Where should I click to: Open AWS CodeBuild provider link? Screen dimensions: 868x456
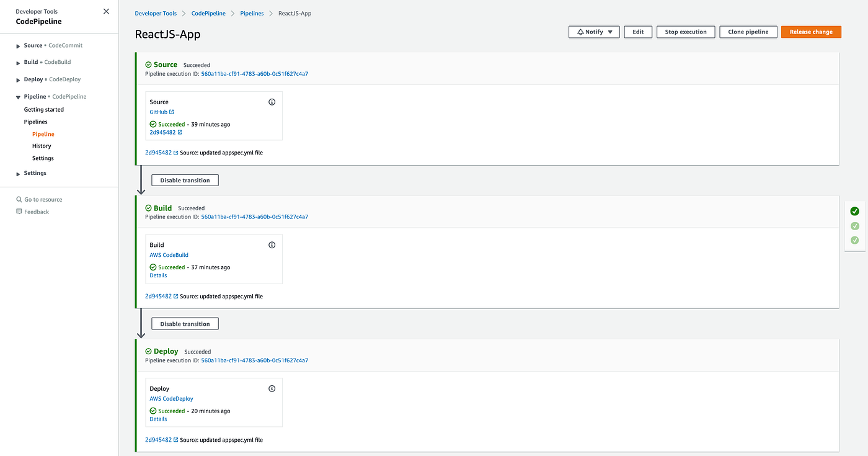169,255
